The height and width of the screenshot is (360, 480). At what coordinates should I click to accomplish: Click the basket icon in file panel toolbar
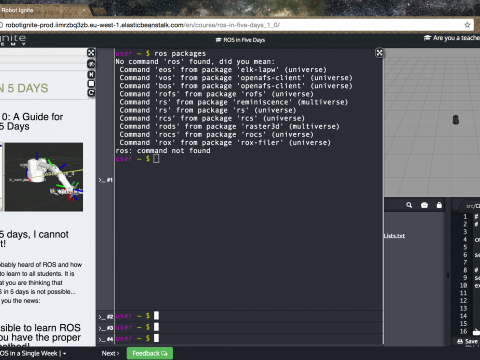tap(424, 205)
